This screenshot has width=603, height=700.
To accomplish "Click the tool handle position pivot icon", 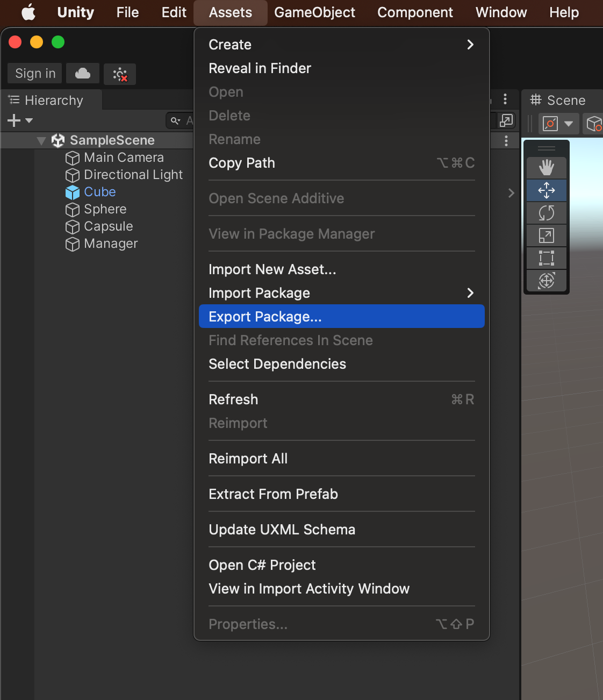I will coord(551,124).
